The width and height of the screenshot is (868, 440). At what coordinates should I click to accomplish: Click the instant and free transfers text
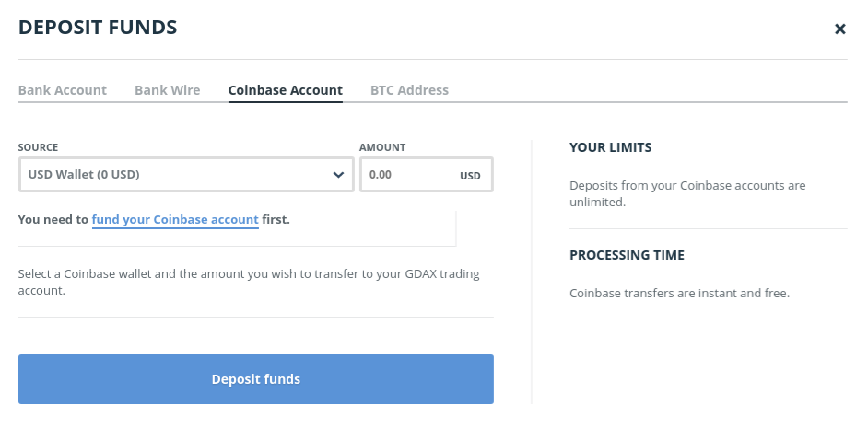pyautogui.click(x=679, y=293)
